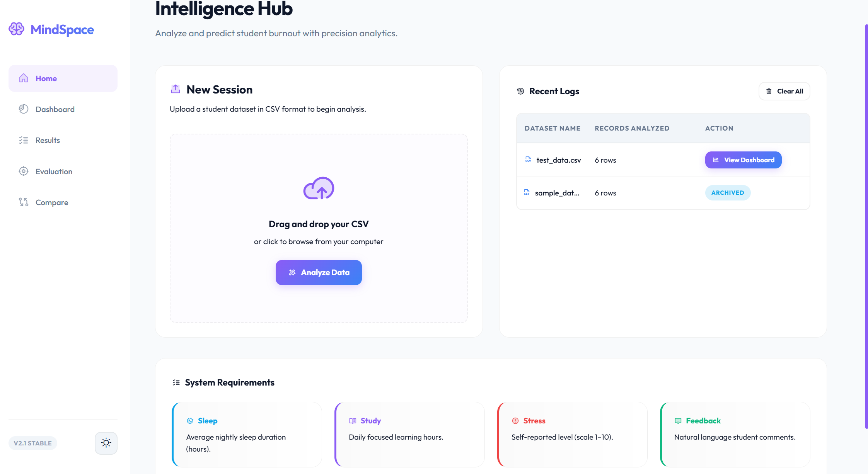Click the Stress alert icon
Image resolution: width=868 pixels, height=474 pixels.
(x=515, y=421)
